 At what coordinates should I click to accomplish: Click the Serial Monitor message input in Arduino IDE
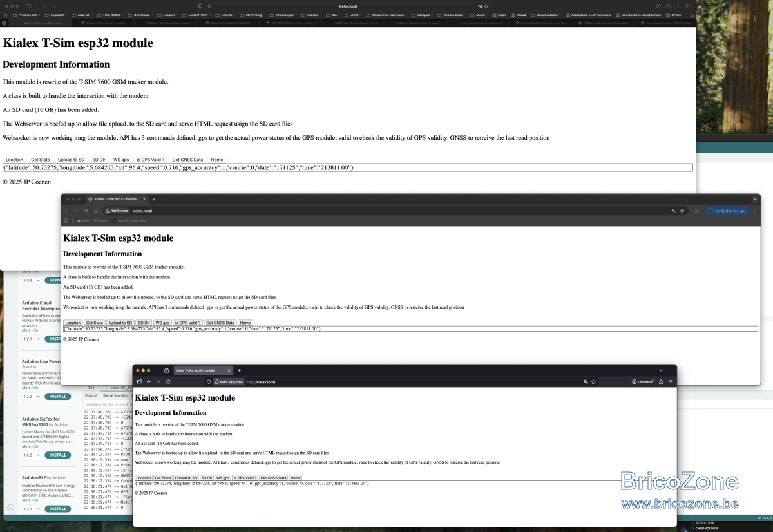pyautogui.click(x=108, y=404)
